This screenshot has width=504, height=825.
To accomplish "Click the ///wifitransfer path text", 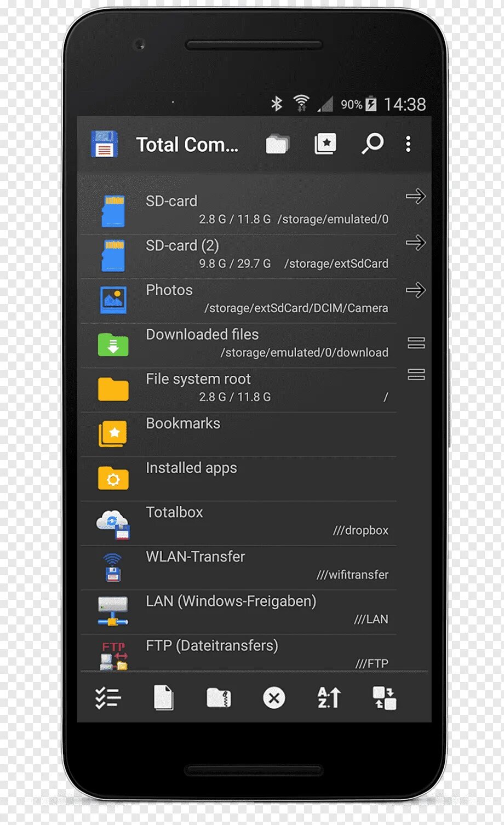I will pyautogui.click(x=352, y=575).
